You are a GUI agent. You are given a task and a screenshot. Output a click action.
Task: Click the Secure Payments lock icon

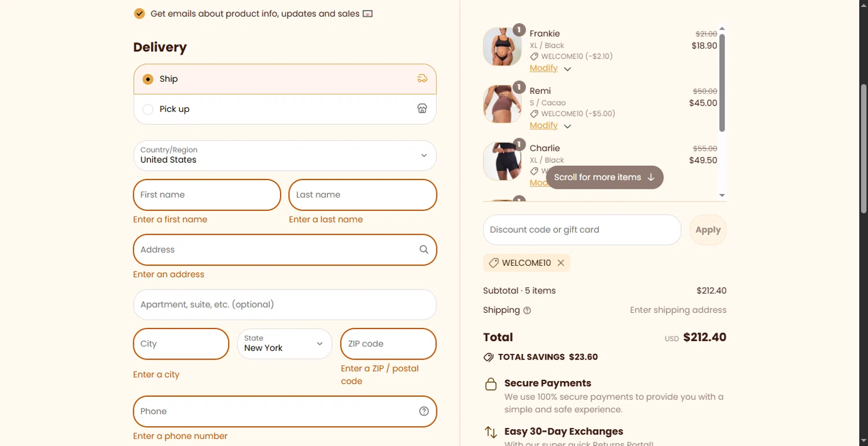point(491,384)
